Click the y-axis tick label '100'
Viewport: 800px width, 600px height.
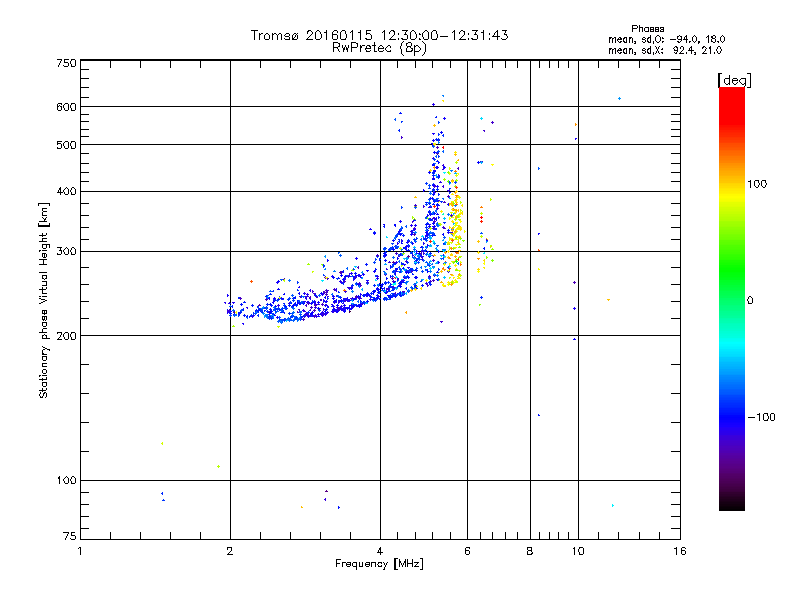(66, 481)
